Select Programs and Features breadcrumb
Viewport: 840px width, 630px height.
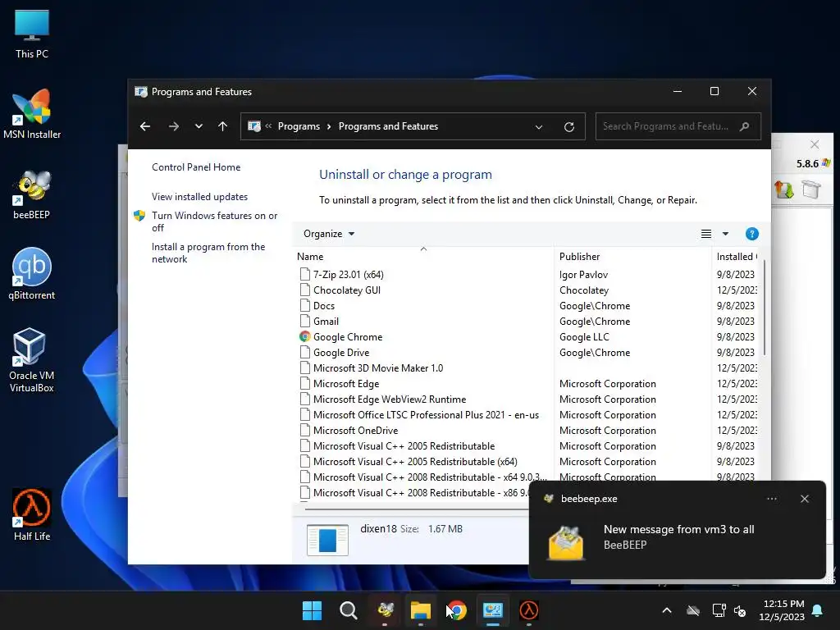point(388,126)
